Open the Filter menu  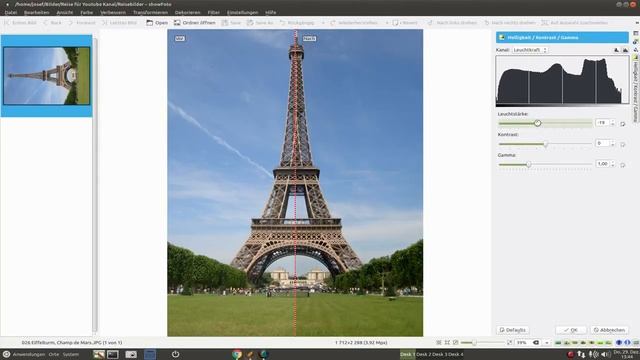213,12
